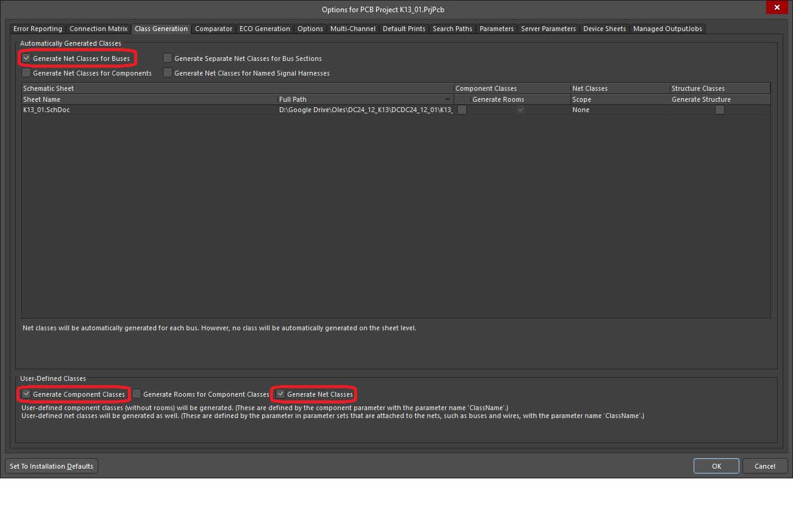Click the OK button
The image size is (793, 532).
click(x=716, y=466)
